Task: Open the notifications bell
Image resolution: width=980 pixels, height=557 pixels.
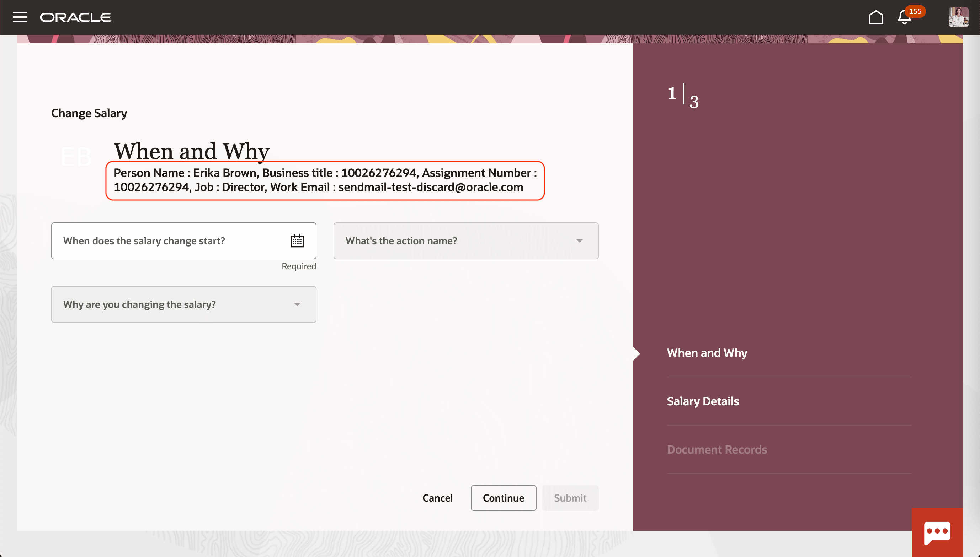Action: coord(904,18)
